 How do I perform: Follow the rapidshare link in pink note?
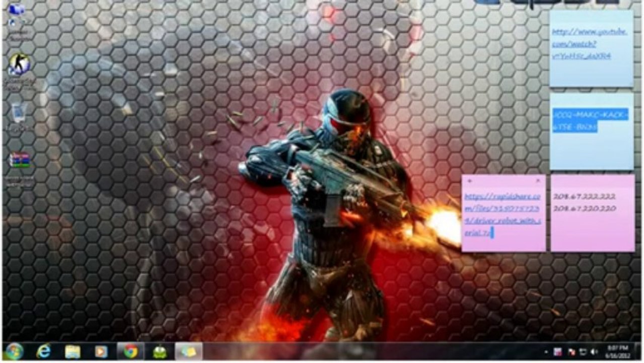[503, 215]
